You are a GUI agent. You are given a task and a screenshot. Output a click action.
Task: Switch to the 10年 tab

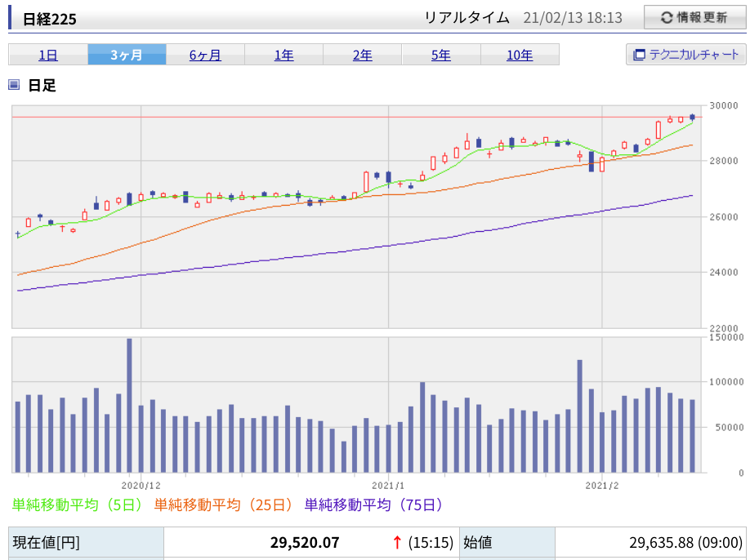(x=520, y=55)
